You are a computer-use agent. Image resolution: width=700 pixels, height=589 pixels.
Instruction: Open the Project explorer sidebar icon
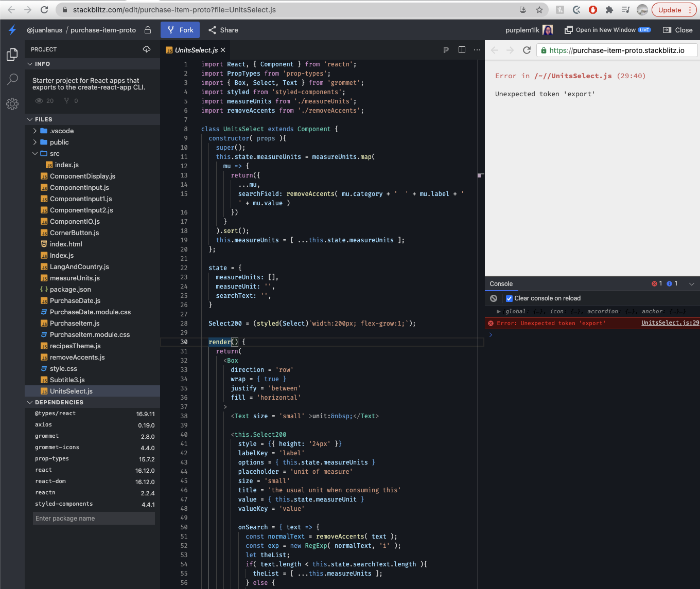12,55
